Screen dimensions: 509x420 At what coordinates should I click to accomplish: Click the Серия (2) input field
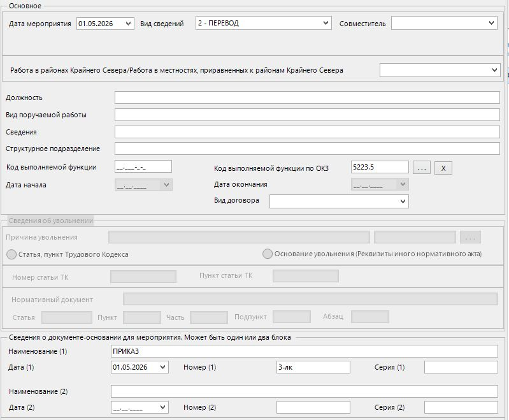(461, 407)
